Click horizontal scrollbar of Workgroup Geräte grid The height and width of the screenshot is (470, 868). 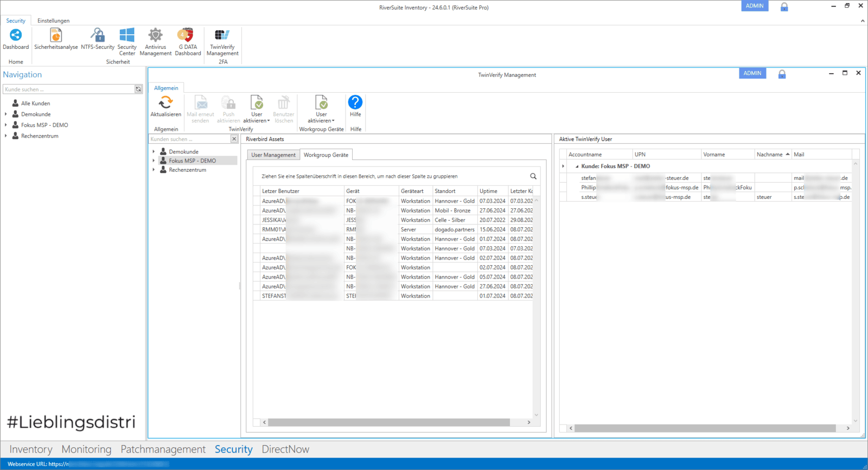(x=389, y=422)
